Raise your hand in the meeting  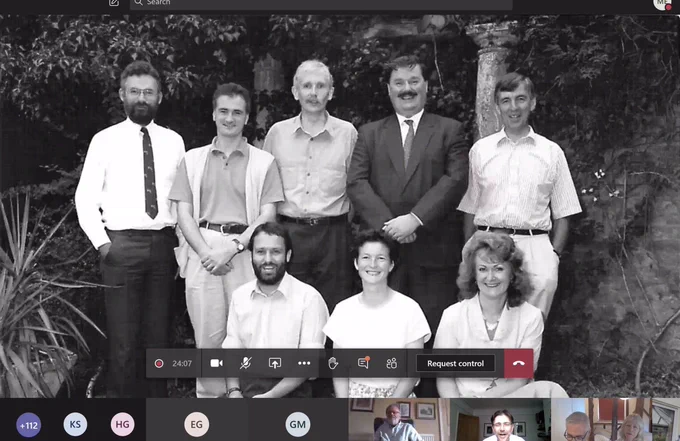[x=333, y=363]
